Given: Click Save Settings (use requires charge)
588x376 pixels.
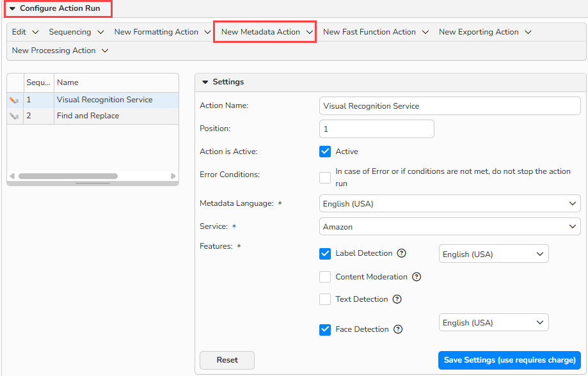Looking at the screenshot, I should coord(509,360).
